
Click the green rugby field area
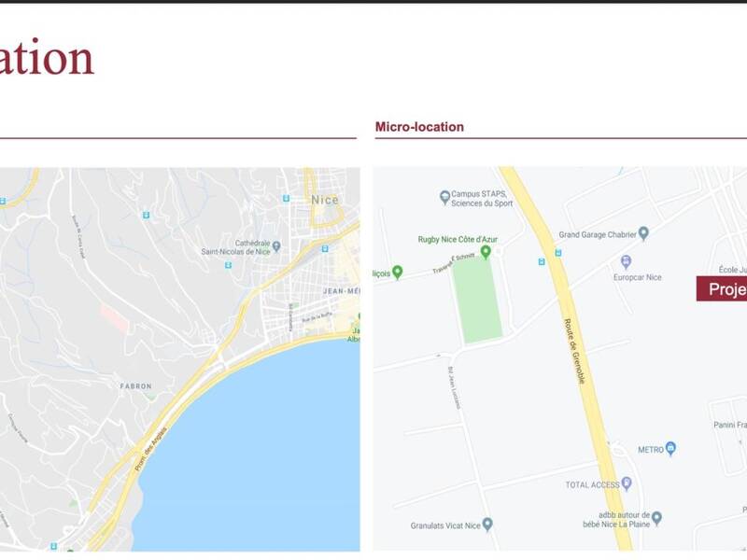tap(477, 299)
